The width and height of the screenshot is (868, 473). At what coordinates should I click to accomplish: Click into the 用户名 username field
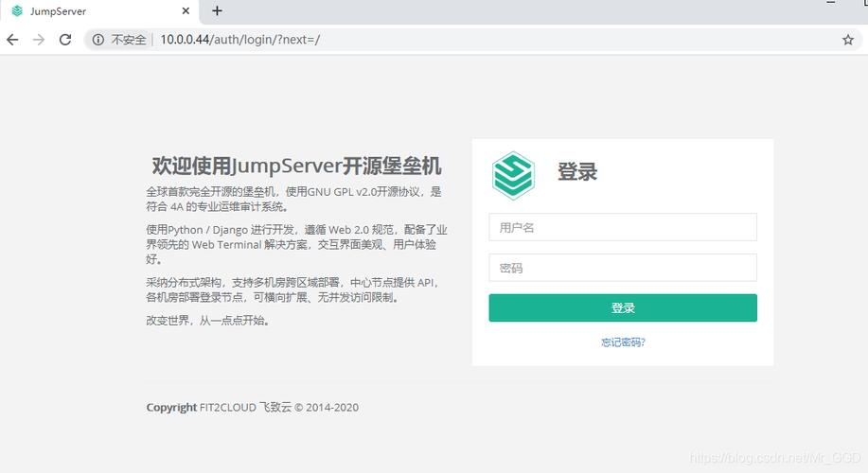623,227
